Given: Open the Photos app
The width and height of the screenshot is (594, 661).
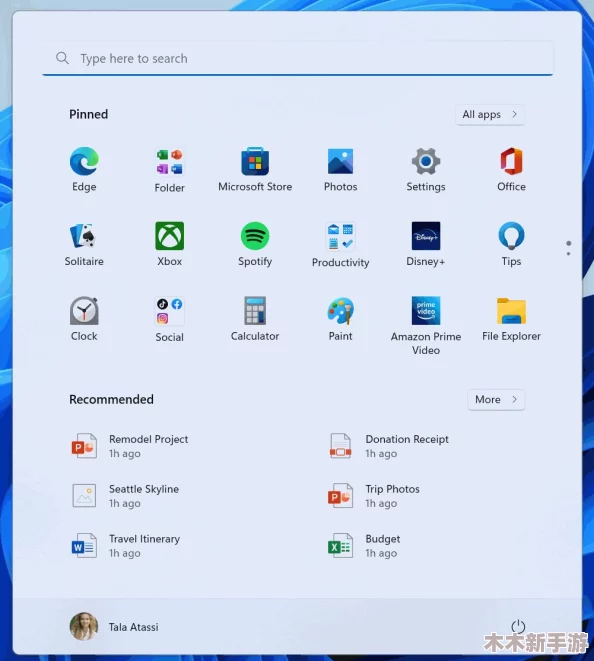Looking at the screenshot, I should pos(340,161).
